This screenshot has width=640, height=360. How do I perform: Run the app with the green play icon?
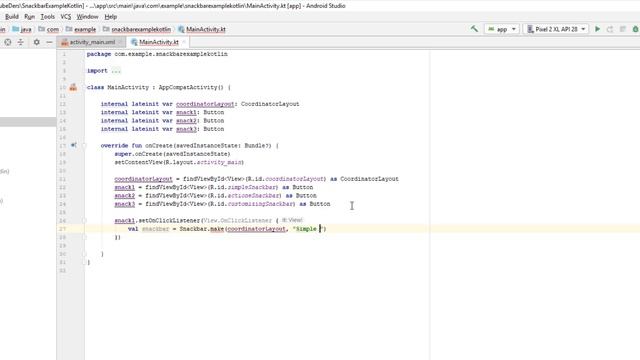point(598,29)
